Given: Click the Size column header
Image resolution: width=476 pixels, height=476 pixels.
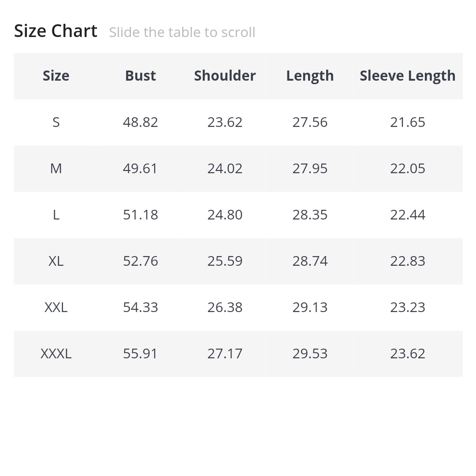Looking at the screenshot, I should tap(56, 76).
